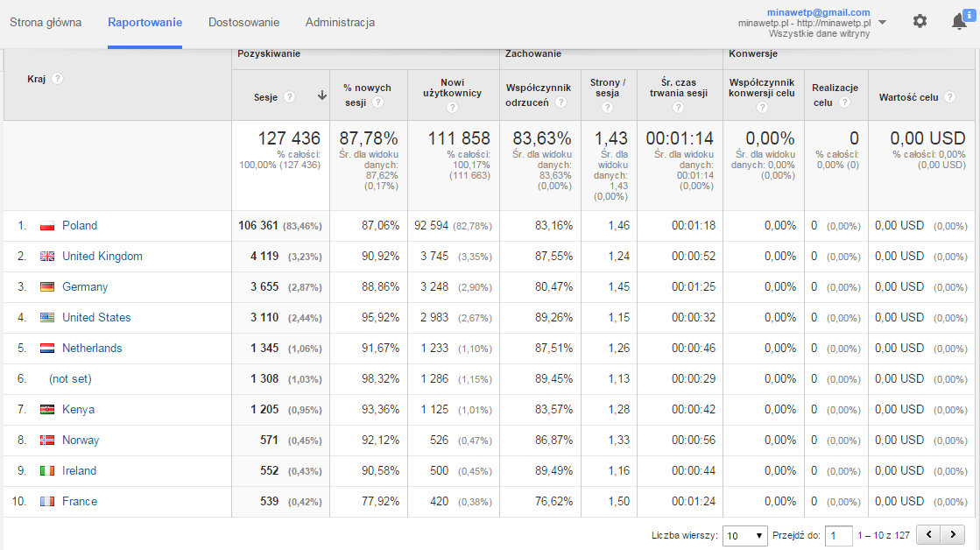
Task: Click help icon under Nowi użytkownicy
Action: coord(452,108)
